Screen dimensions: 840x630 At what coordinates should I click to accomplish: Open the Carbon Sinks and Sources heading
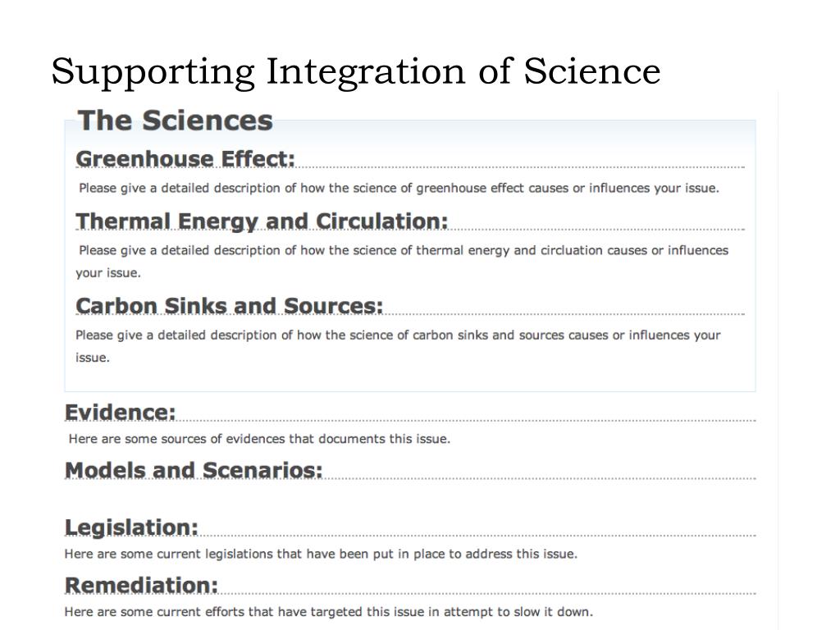pyautogui.click(x=230, y=306)
